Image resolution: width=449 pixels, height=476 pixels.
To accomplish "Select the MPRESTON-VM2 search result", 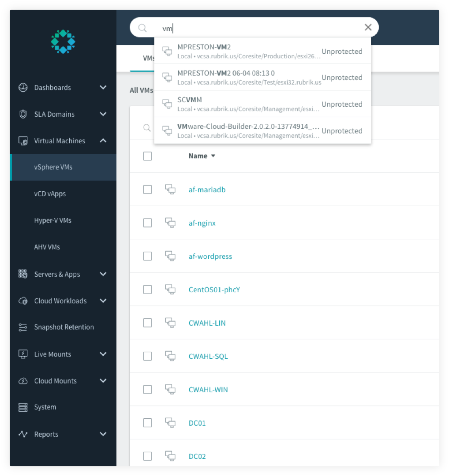I will point(262,51).
